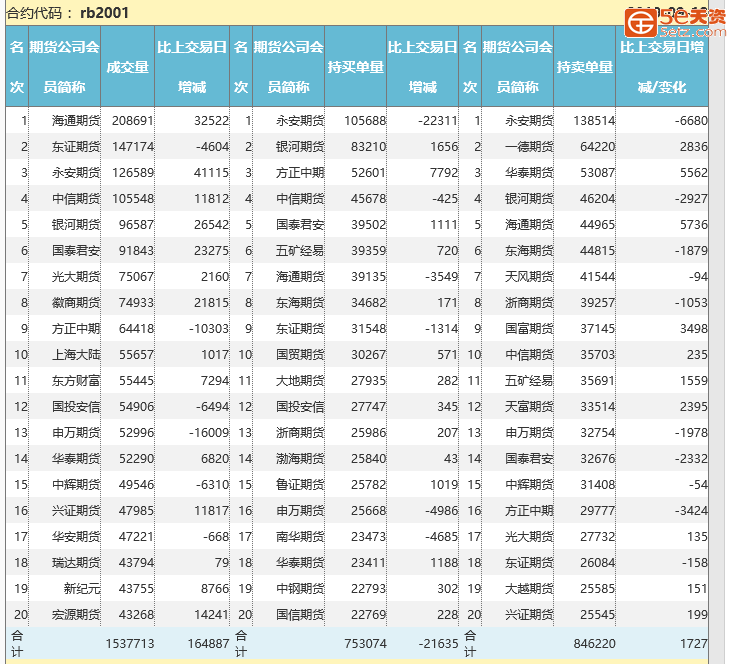Select 海通期货 in the volume ranking
Screen dimensions: 732x664
tap(76, 121)
